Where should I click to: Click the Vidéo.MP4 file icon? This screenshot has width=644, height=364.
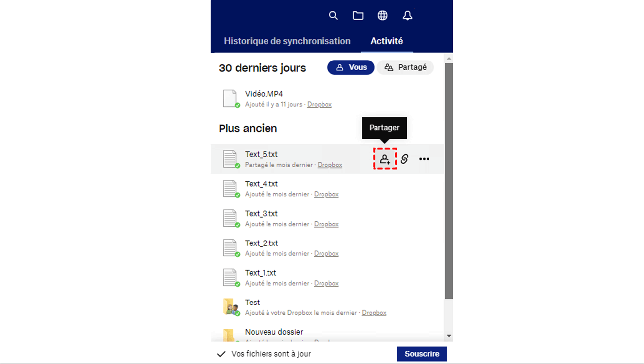[x=230, y=99]
